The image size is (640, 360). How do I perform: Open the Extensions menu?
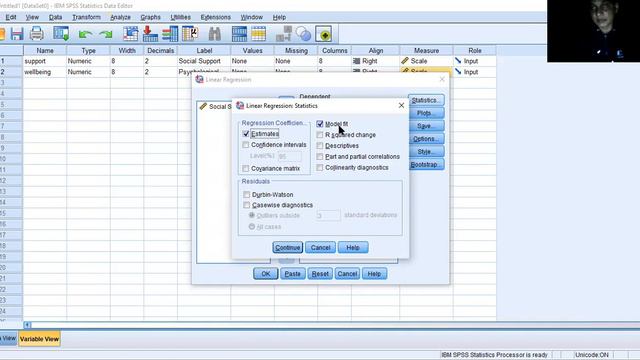216,17
